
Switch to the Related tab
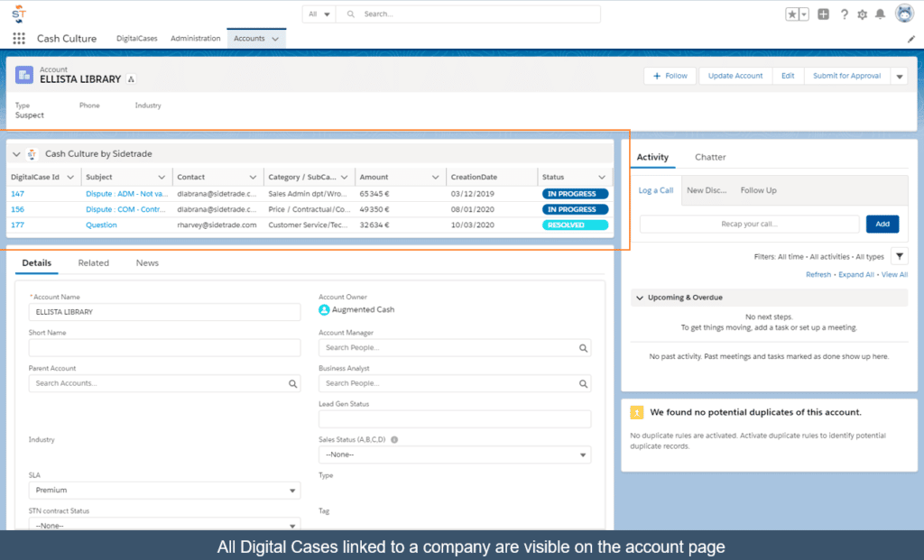point(93,263)
